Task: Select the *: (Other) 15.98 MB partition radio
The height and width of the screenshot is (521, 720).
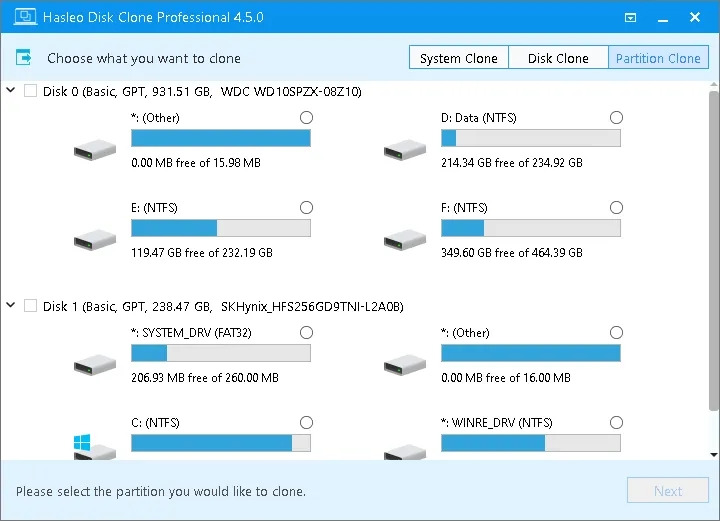Action: coord(306,118)
